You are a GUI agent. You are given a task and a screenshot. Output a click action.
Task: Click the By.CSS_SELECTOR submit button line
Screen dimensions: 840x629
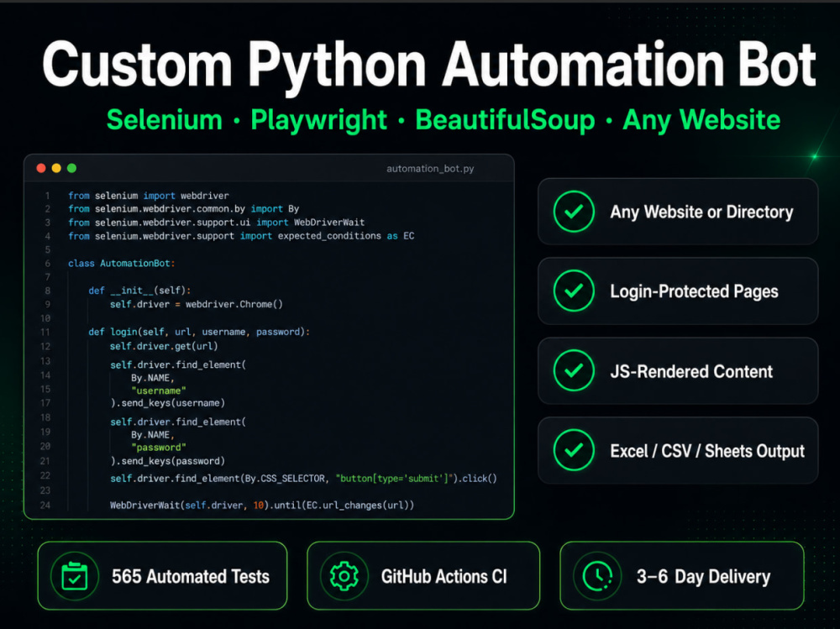tap(303, 479)
